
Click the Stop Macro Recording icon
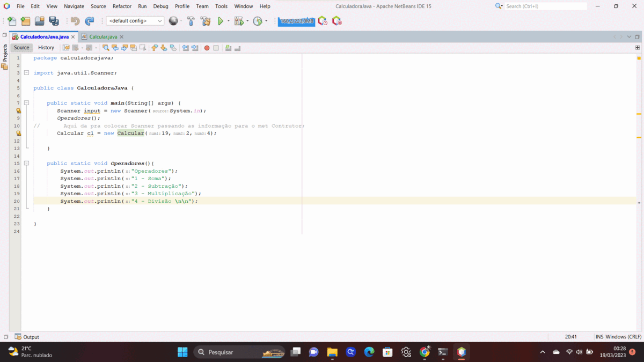coord(216,48)
